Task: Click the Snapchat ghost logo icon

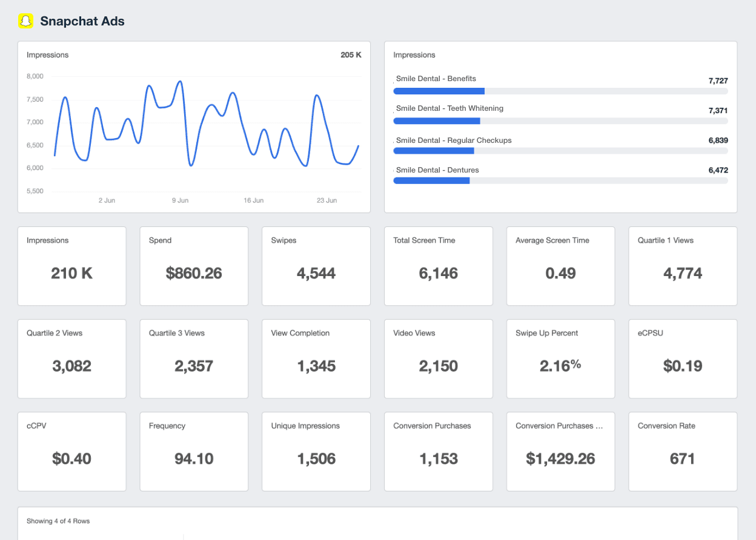Action: pos(25,21)
